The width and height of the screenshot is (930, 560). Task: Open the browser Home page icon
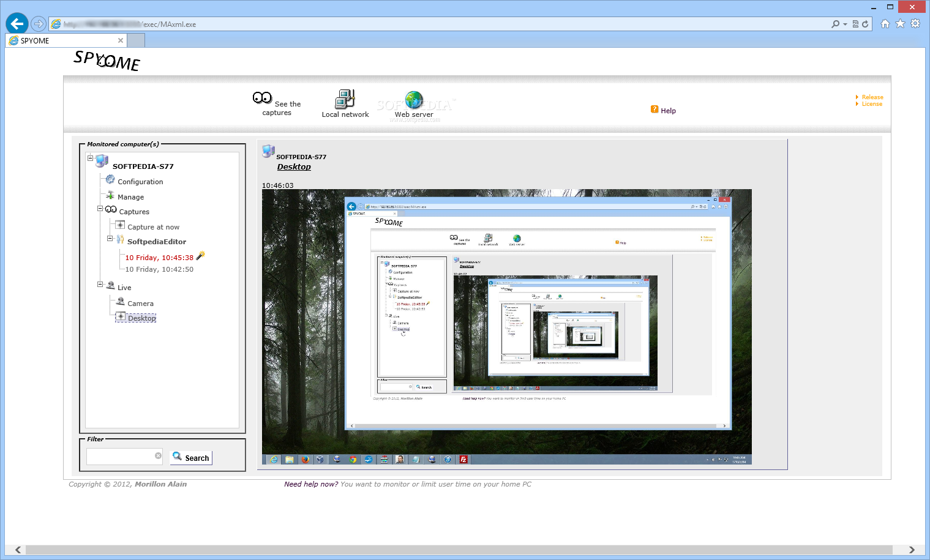tap(885, 24)
